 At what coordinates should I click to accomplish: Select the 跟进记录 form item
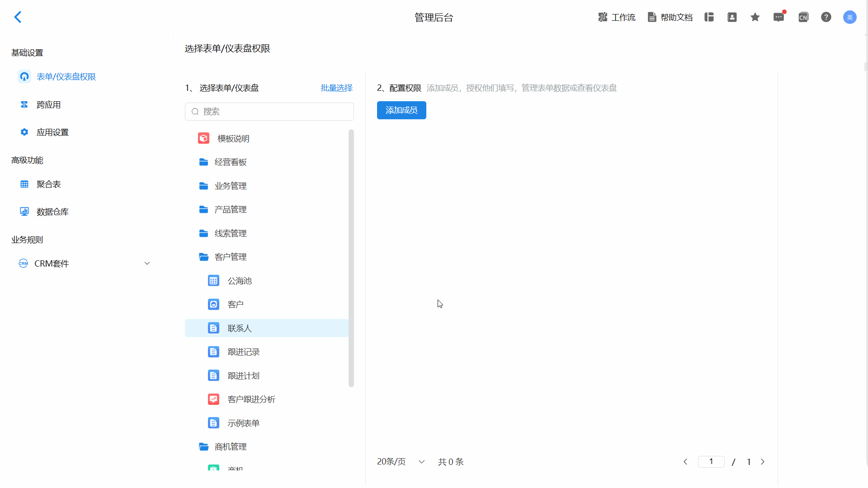coord(244,352)
